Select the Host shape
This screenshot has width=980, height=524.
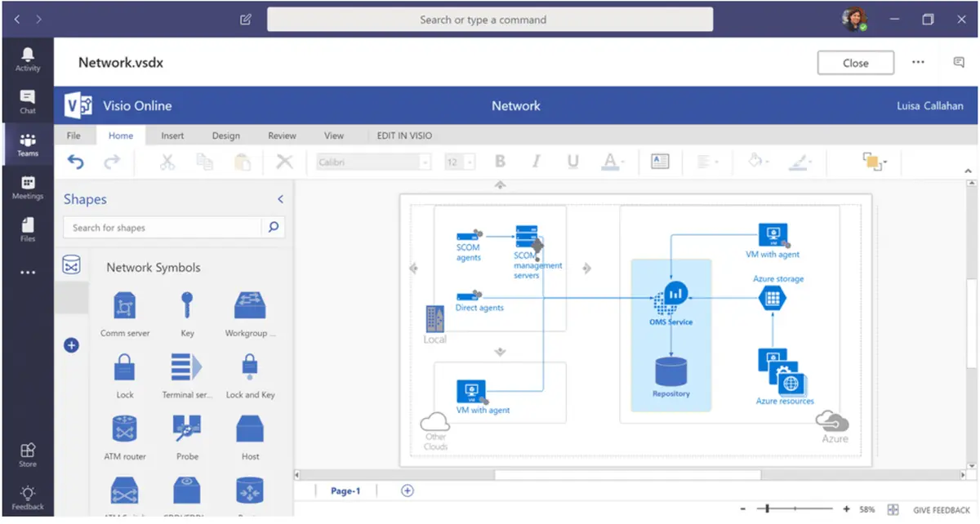(x=251, y=437)
